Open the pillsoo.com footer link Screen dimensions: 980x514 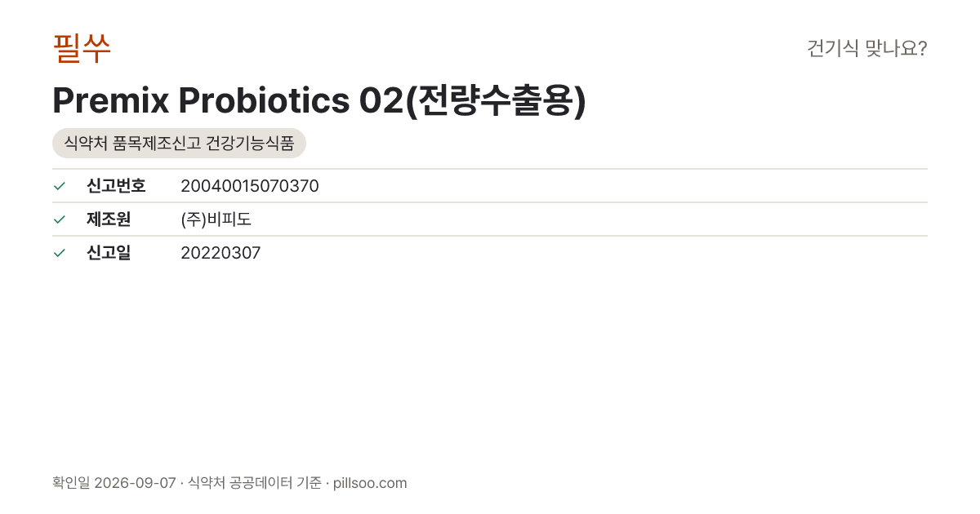click(370, 483)
